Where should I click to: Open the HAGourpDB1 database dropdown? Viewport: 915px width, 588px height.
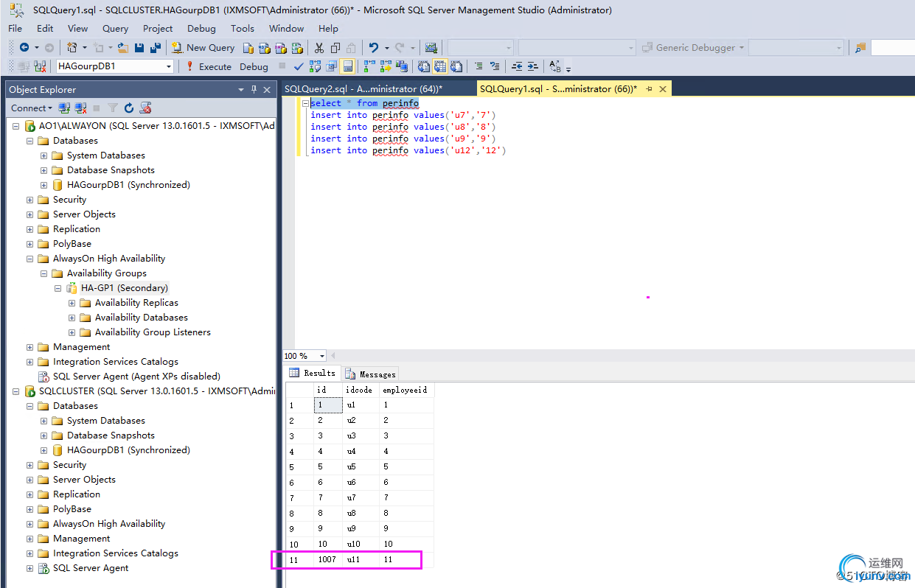point(169,66)
